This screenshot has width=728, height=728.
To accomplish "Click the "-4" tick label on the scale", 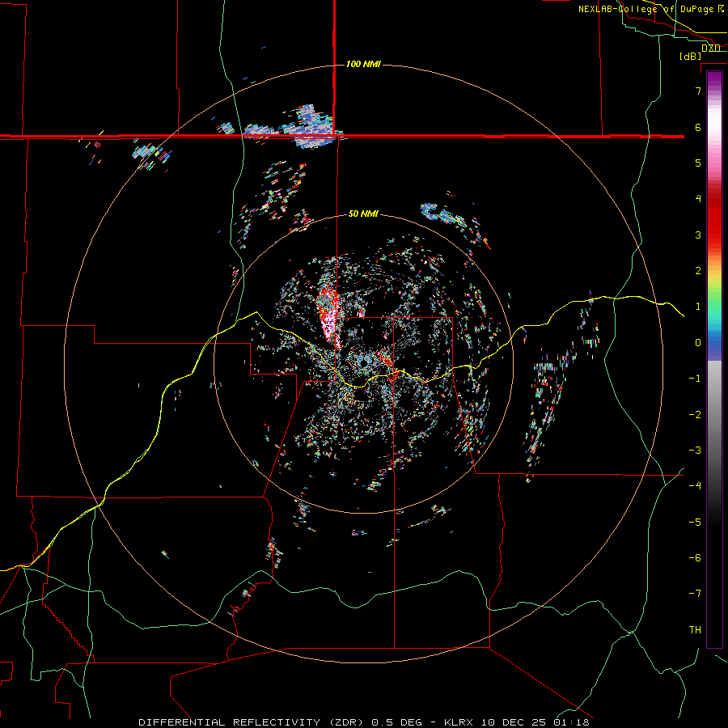I will (695, 486).
